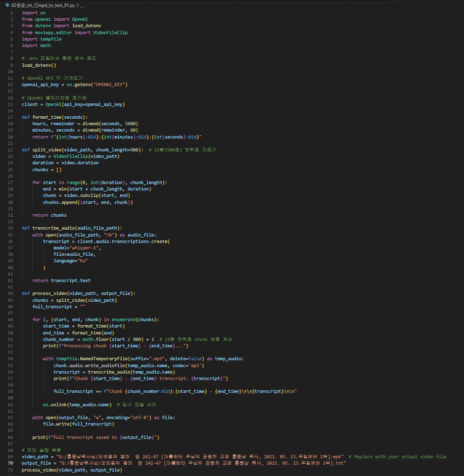This screenshot has height=476, width=464.
Task: Click 'def transcribe_audio(audio_file_path):' definition
Action: (72, 228)
